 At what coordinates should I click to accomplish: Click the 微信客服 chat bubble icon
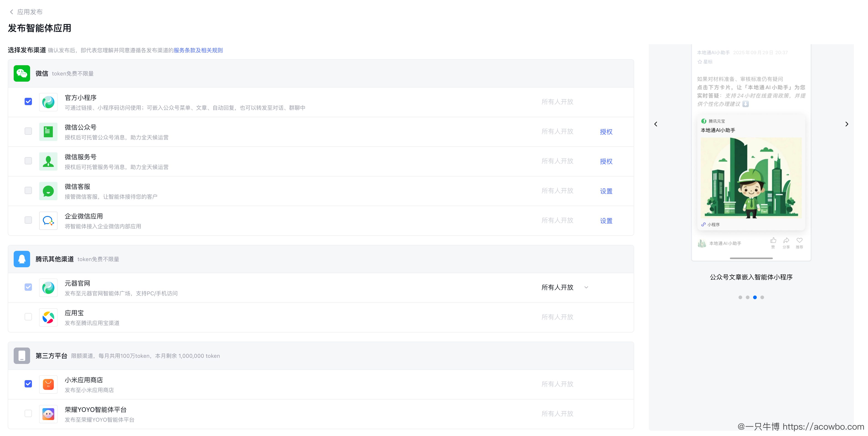(48, 191)
